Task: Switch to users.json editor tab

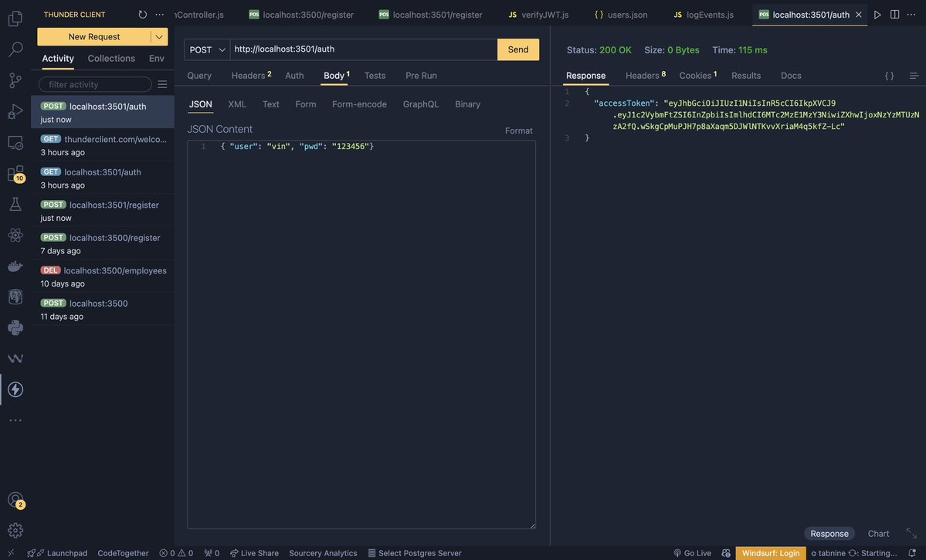Action: pyautogui.click(x=620, y=14)
